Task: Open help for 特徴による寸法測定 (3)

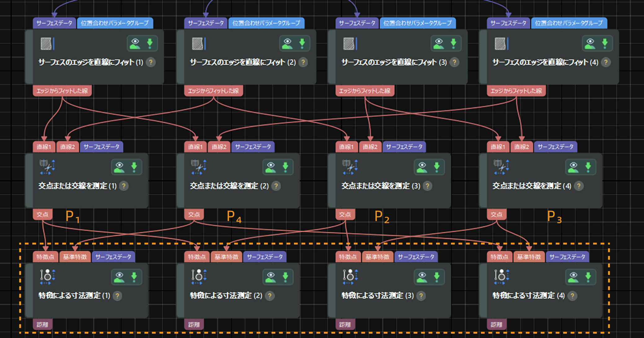Action: click(x=421, y=296)
